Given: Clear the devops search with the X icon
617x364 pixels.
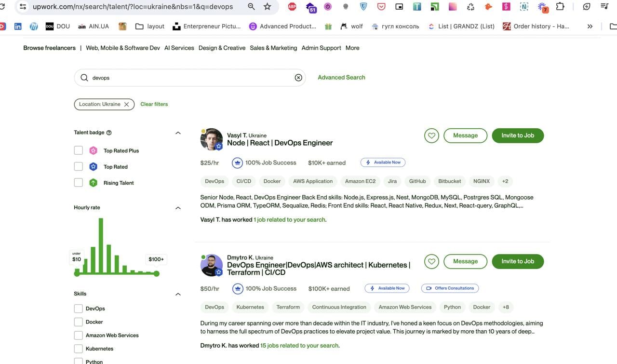Looking at the screenshot, I should click(298, 78).
